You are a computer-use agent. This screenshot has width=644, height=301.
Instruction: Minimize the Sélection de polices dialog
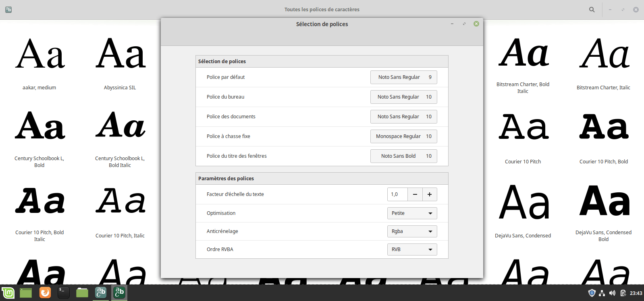tap(452, 24)
